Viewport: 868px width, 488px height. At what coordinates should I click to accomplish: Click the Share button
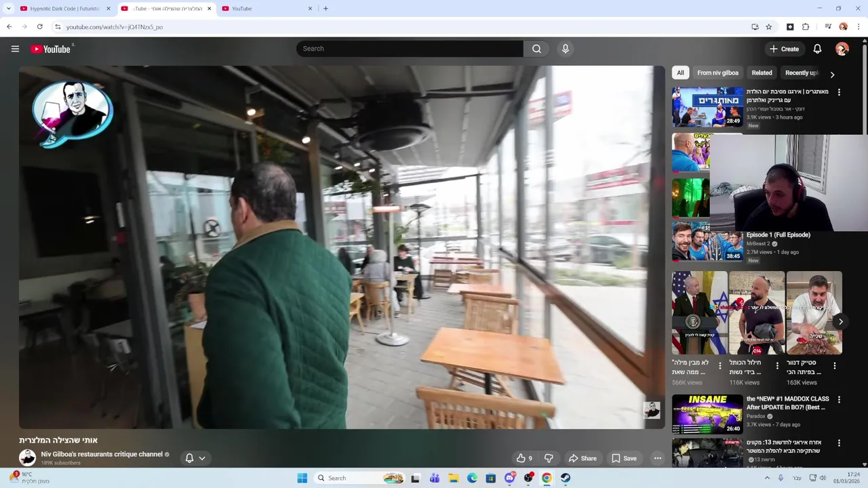coord(583,458)
